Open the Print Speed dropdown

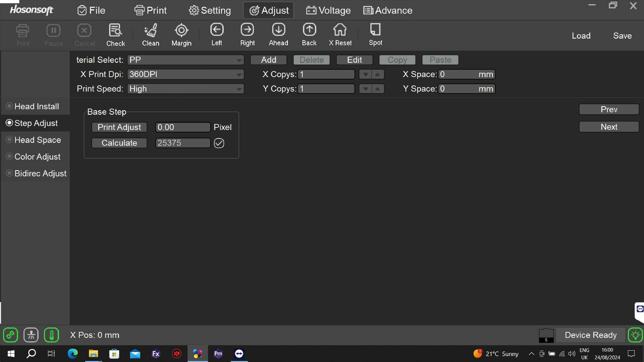tap(239, 89)
